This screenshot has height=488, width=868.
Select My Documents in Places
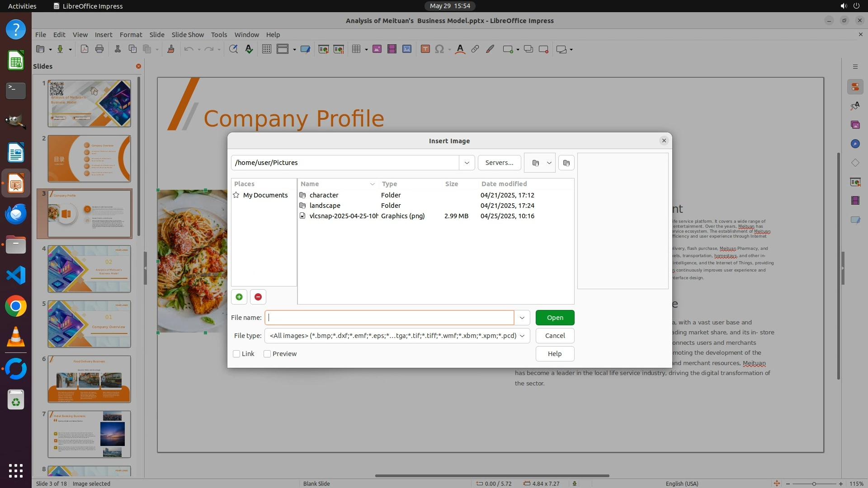click(265, 195)
